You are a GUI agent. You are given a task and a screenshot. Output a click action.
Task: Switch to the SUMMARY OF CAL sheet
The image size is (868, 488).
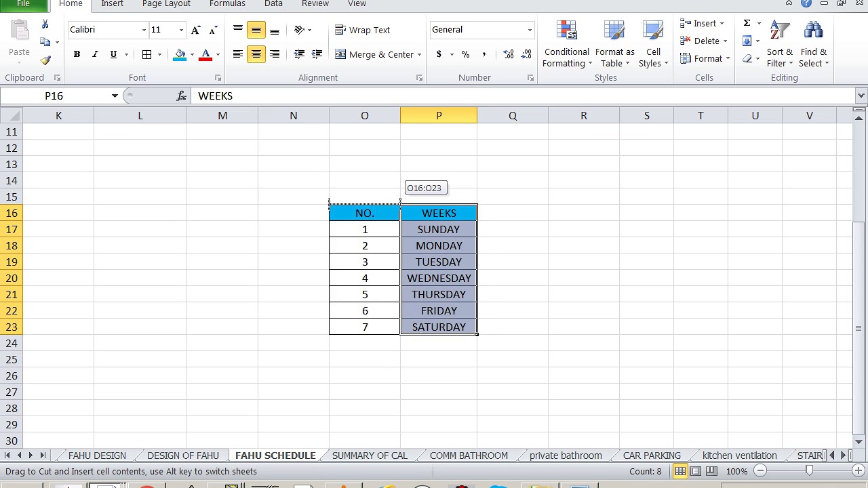coord(370,455)
